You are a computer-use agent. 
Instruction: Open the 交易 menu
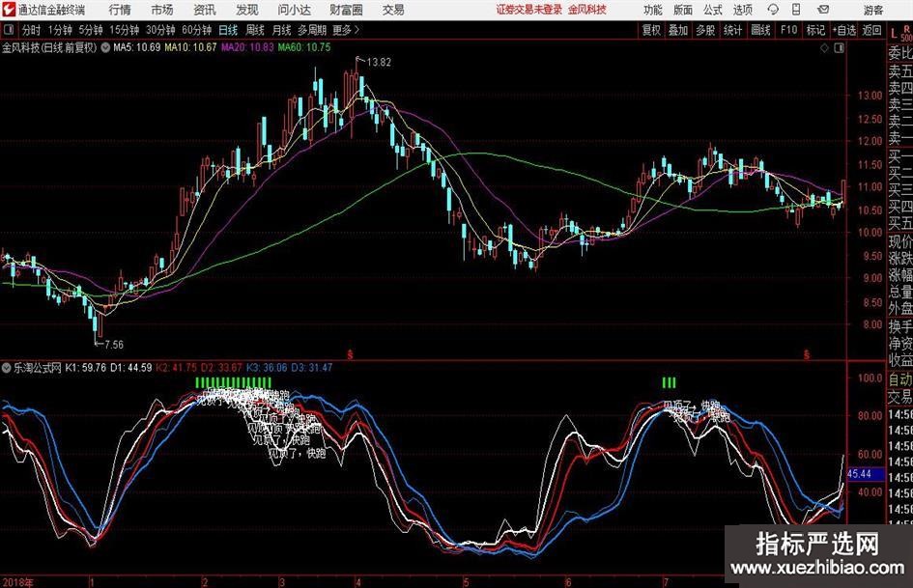[393, 10]
